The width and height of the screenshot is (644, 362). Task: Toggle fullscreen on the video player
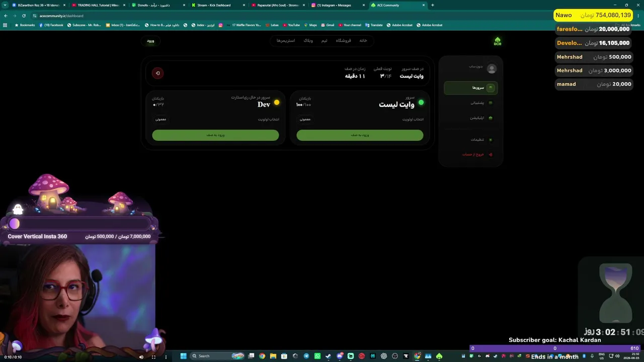click(x=153, y=357)
